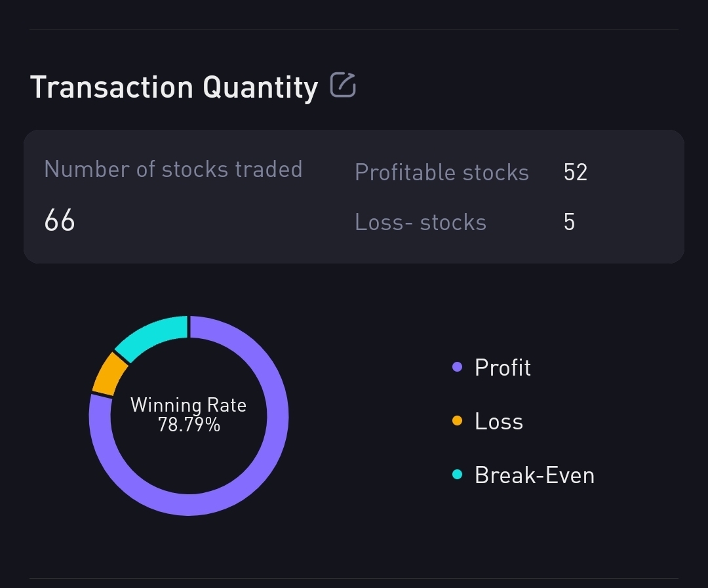Select the Profit legend label
The height and width of the screenshot is (588, 708).
[502, 367]
